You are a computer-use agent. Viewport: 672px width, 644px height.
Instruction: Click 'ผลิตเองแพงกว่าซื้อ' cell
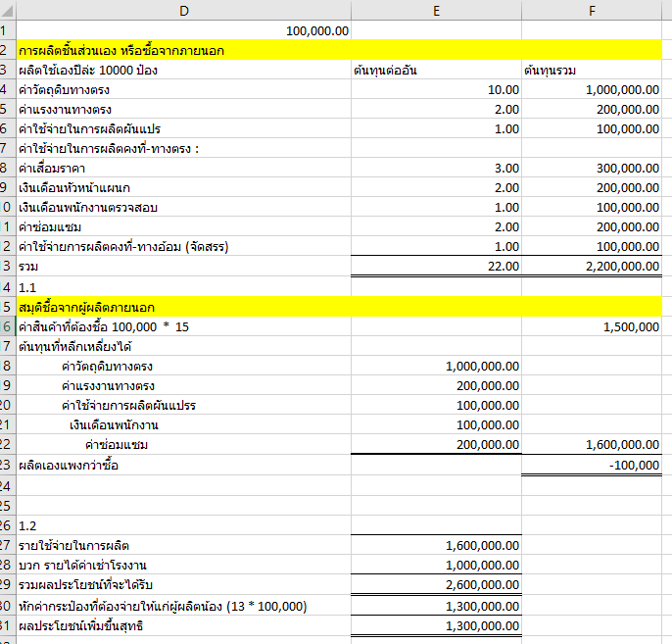click(x=183, y=465)
